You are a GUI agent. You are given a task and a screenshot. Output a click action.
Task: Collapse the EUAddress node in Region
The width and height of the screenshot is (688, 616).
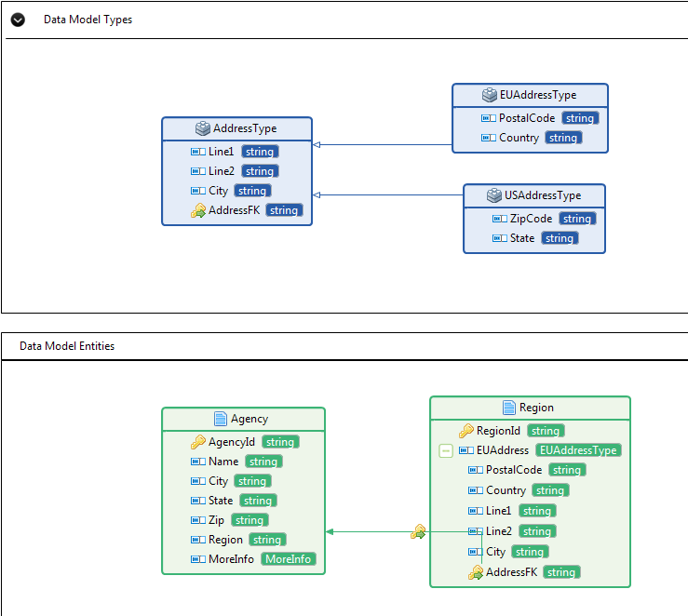pos(446,450)
